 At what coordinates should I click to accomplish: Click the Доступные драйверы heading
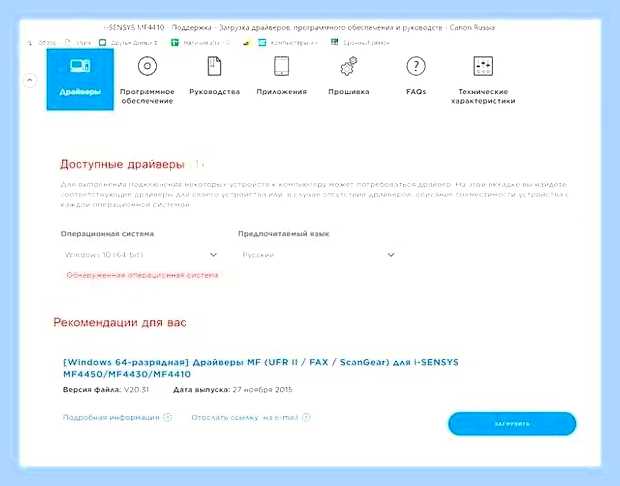click(x=122, y=164)
